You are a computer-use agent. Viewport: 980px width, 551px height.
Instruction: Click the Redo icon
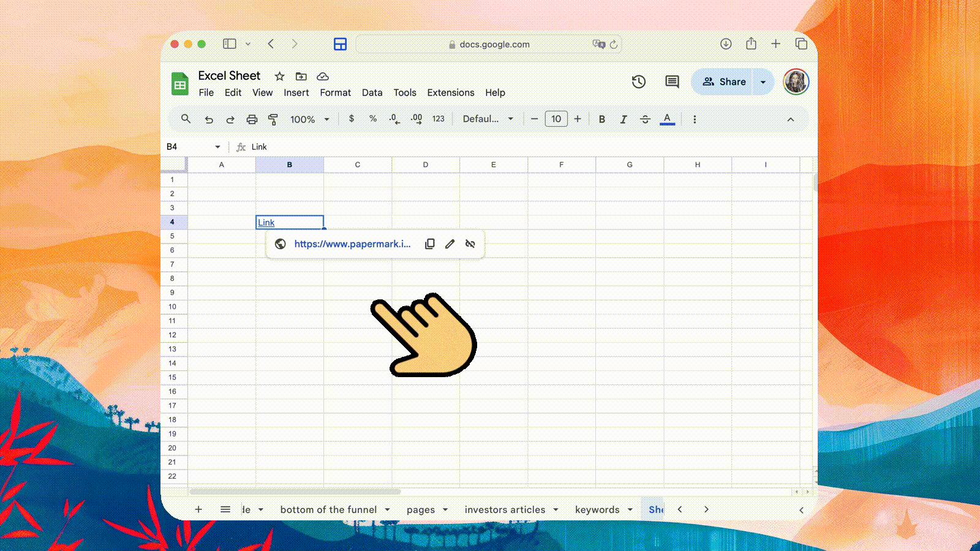[230, 119]
